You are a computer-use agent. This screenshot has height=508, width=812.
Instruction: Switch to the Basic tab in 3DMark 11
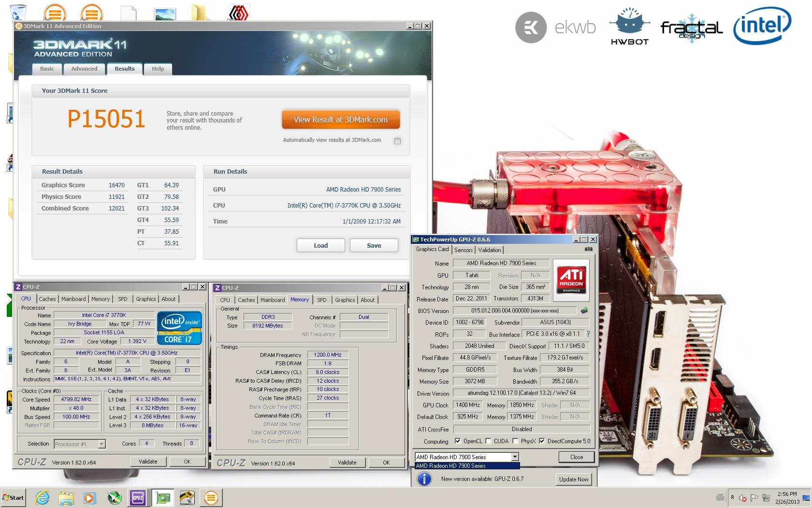coord(47,69)
